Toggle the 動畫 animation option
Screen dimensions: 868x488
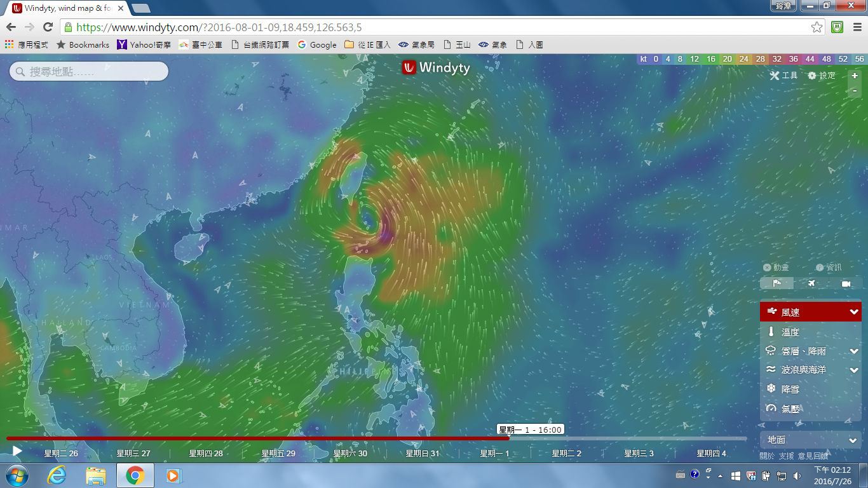coord(776,268)
